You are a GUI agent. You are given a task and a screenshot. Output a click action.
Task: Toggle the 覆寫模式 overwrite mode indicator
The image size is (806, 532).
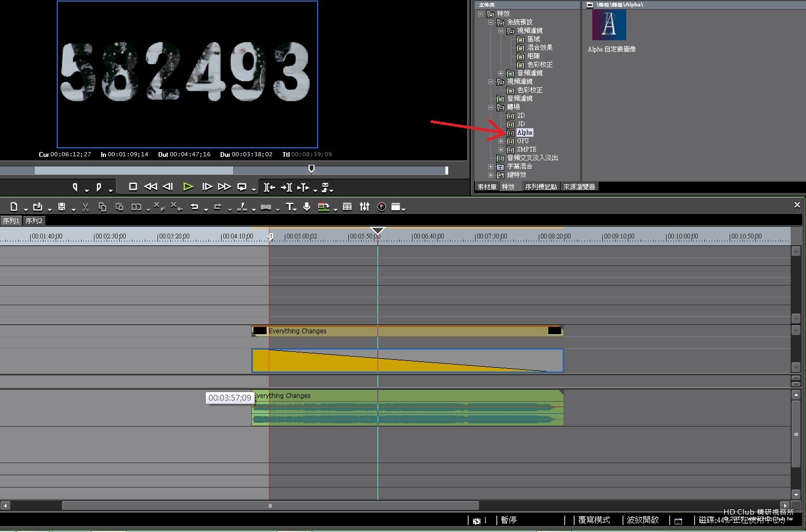tap(594, 520)
